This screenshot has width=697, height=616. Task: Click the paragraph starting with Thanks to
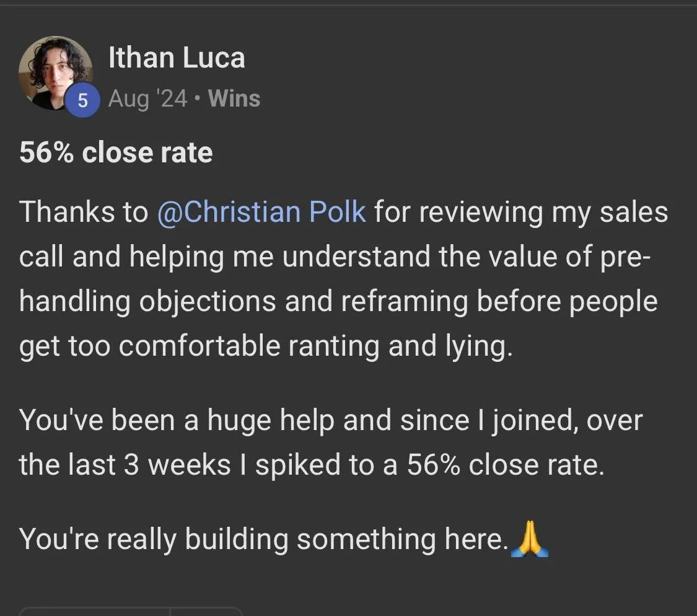coord(343,279)
